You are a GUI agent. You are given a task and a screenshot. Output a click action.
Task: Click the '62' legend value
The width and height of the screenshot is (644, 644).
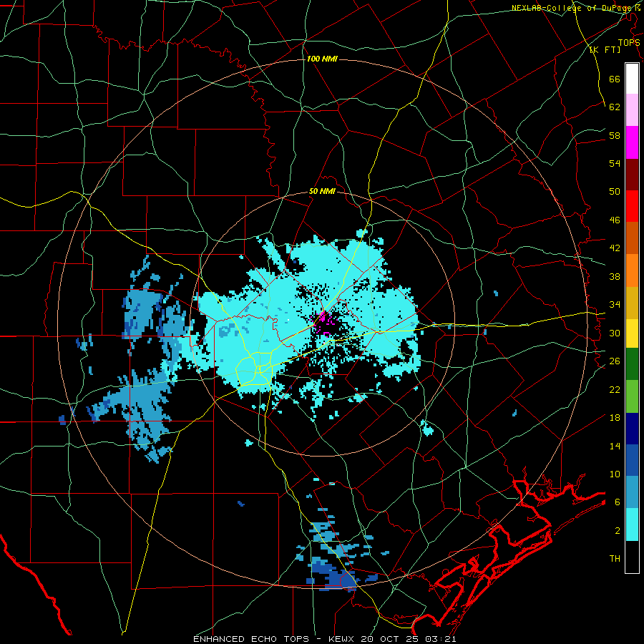pos(615,107)
